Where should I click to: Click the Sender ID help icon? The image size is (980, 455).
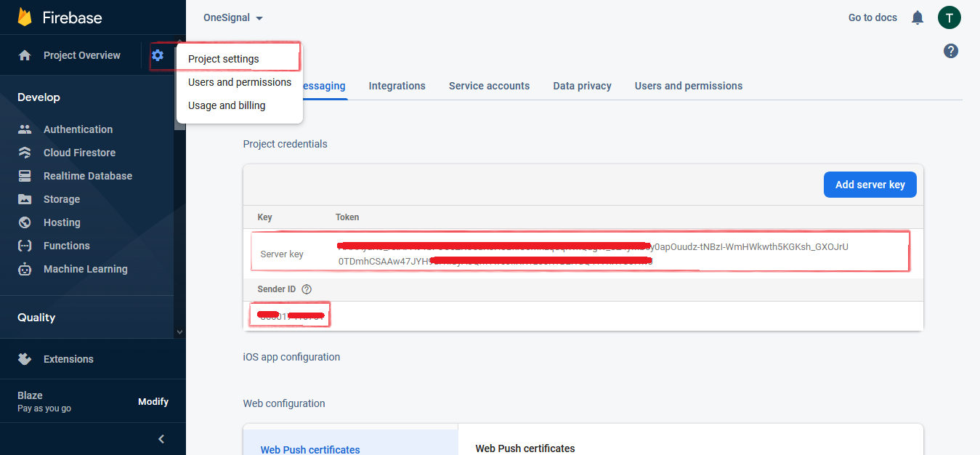(307, 289)
